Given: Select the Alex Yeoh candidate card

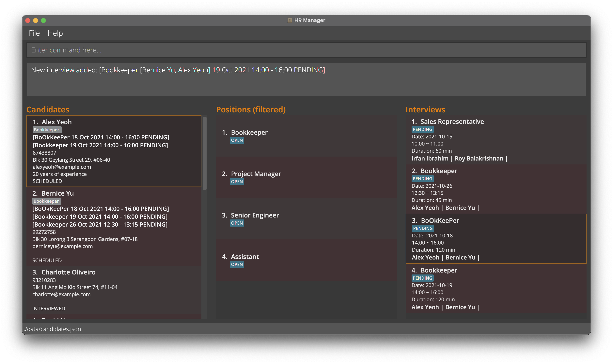Looking at the screenshot, I should tap(114, 151).
